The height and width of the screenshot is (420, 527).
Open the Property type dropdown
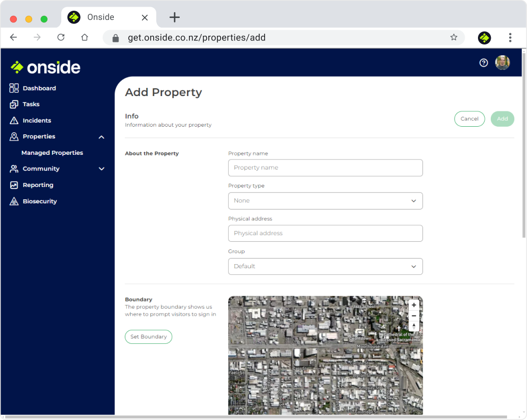[325, 201]
